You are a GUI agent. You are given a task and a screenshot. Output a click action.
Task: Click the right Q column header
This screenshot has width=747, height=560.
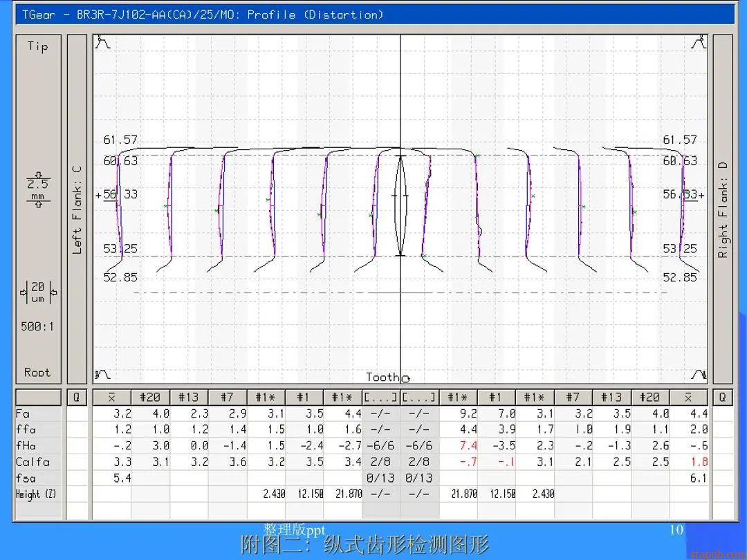click(722, 398)
